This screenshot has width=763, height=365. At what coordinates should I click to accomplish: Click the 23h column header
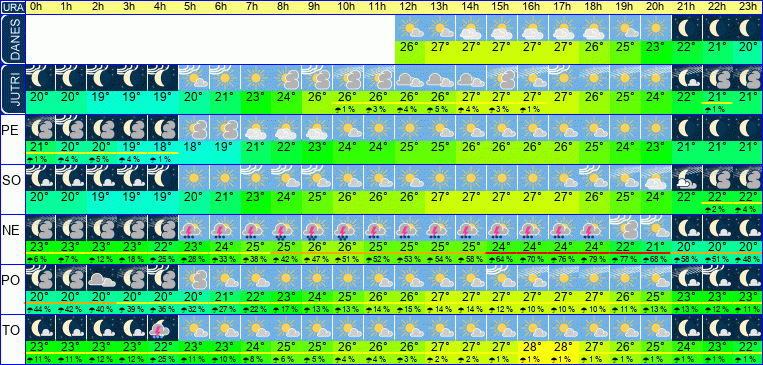tap(748, 7)
